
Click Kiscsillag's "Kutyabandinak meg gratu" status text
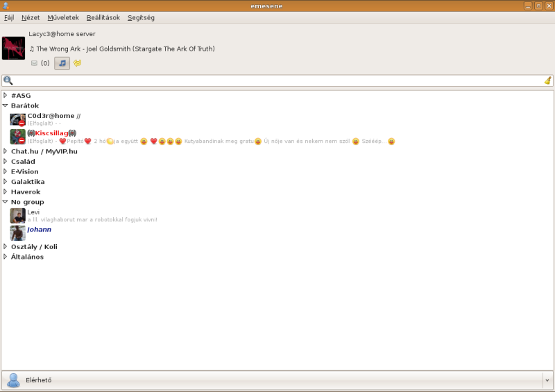pyautogui.click(x=219, y=141)
